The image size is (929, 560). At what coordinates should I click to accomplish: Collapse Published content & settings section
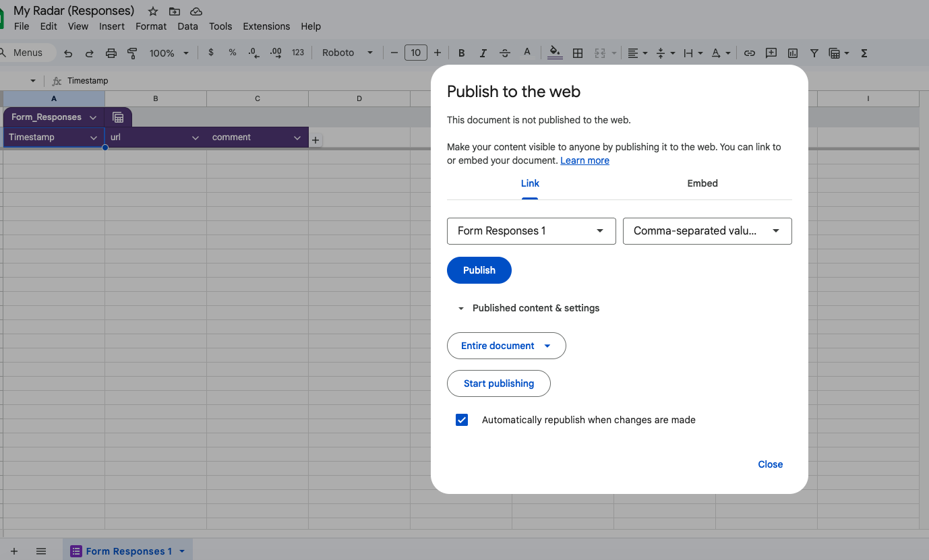point(461,308)
